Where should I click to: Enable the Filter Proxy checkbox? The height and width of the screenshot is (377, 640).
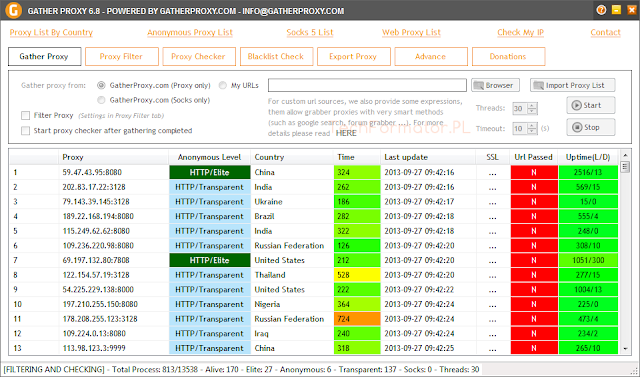pos(25,115)
